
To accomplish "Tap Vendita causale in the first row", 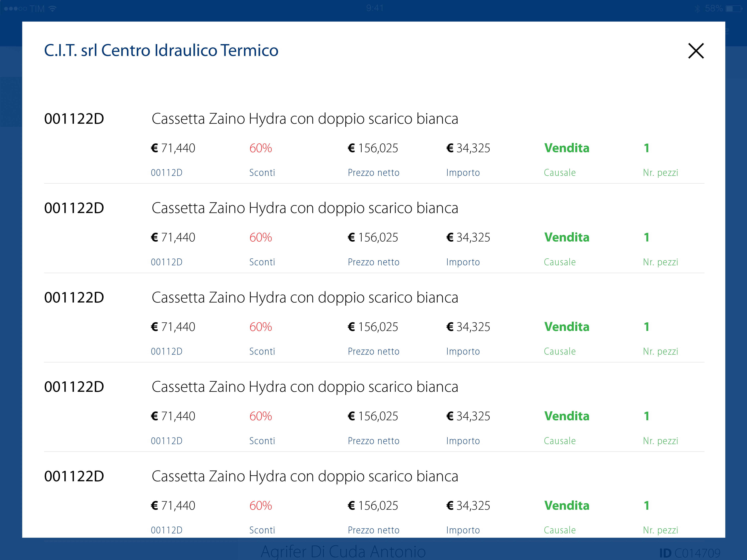I will tap(567, 148).
